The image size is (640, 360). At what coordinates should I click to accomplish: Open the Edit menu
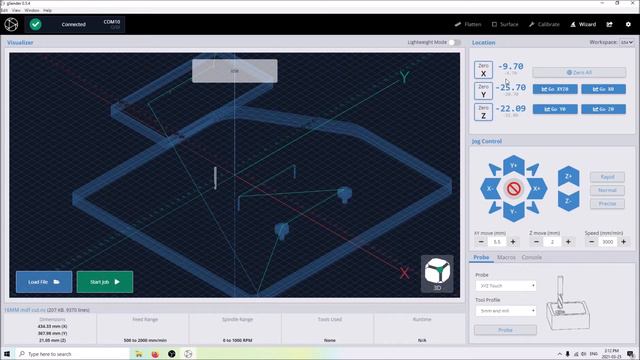point(4,10)
